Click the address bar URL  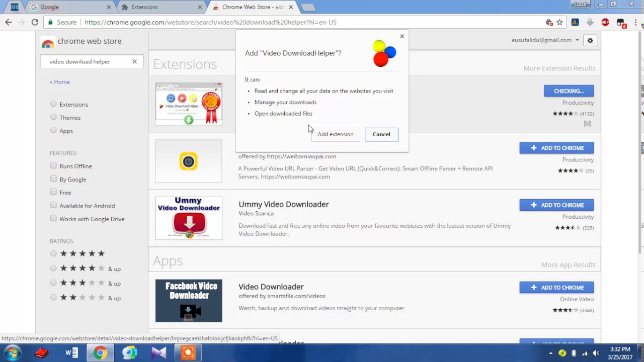tap(211, 22)
